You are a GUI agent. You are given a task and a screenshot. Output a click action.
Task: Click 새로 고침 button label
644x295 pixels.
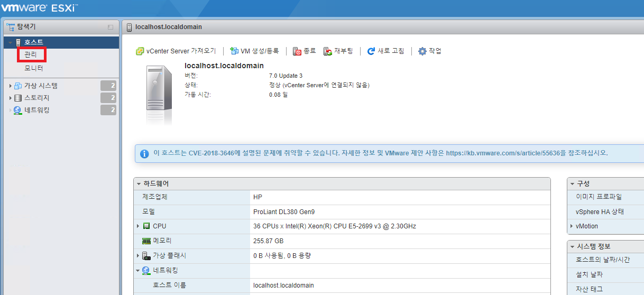click(x=391, y=51)
